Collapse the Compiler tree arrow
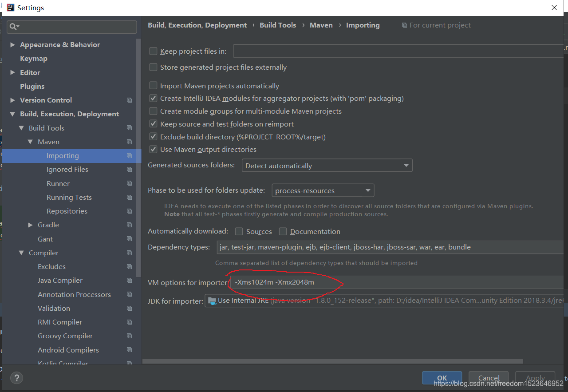Image resolution: width=568 pixels, height=392 pixels. pos(21,253)
